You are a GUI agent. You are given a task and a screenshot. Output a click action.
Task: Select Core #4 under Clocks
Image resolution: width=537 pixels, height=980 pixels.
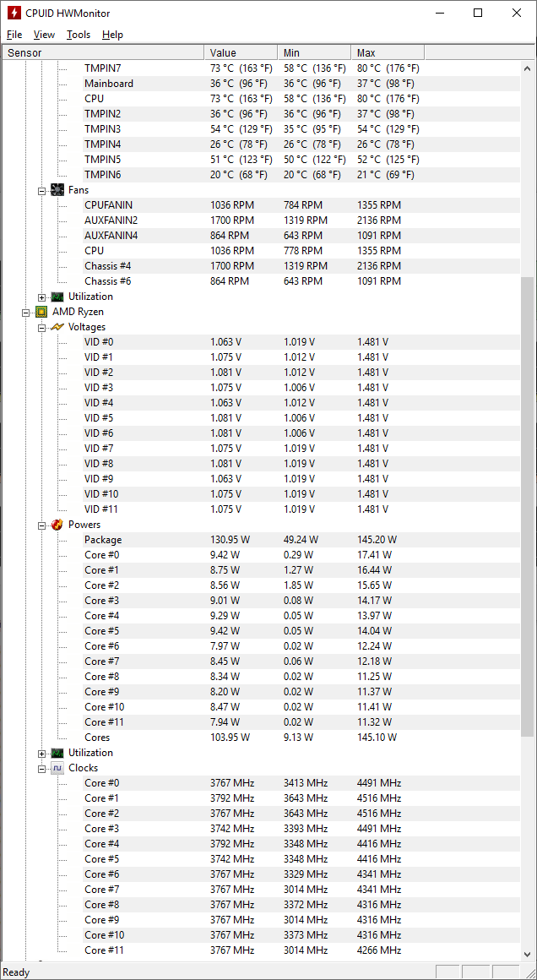[x=301, y=843]
